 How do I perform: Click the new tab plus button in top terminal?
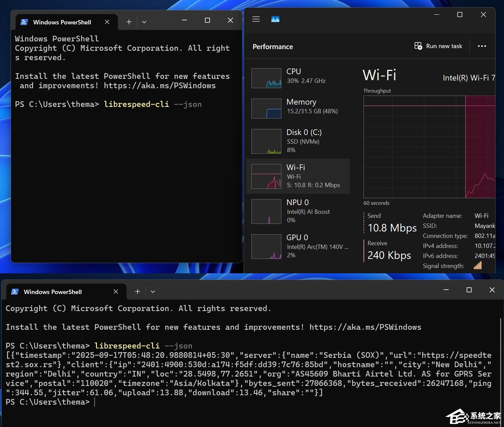point(129,21)
